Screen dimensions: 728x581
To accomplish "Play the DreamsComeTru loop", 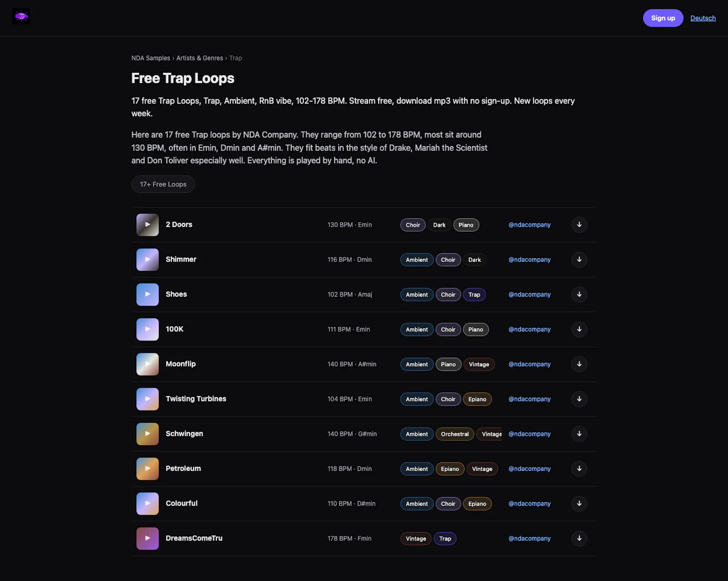I will 147,538.
